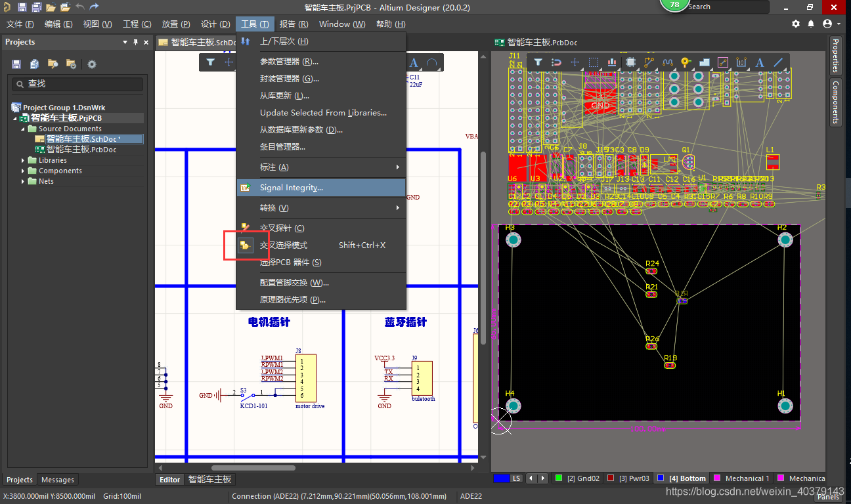Select the [2] Gnd02 layer tab
851x504 pixels.
coord(578,478)
